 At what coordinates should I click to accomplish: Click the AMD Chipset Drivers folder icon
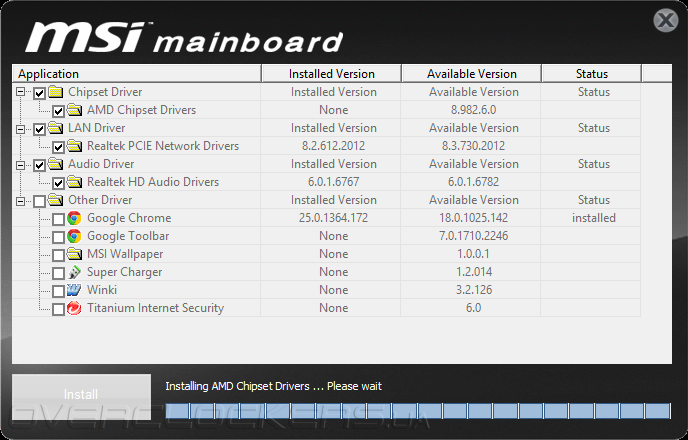(x=74, y=110)
